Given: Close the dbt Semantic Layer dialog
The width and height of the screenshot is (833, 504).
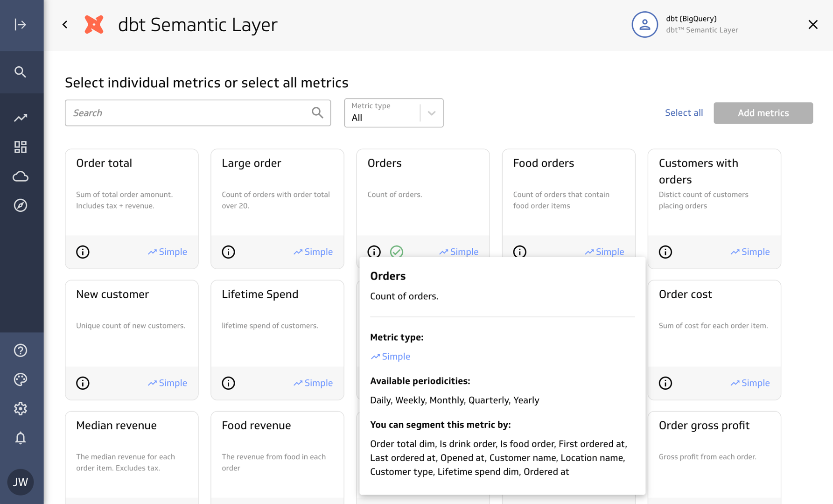Looking at the screenshot, I should (813, 24).
